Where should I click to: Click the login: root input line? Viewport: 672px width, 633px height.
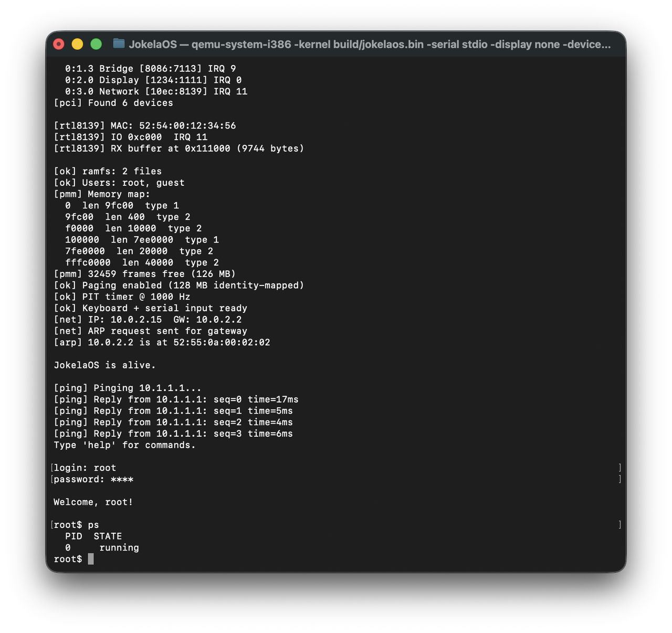tap(84, 467)
